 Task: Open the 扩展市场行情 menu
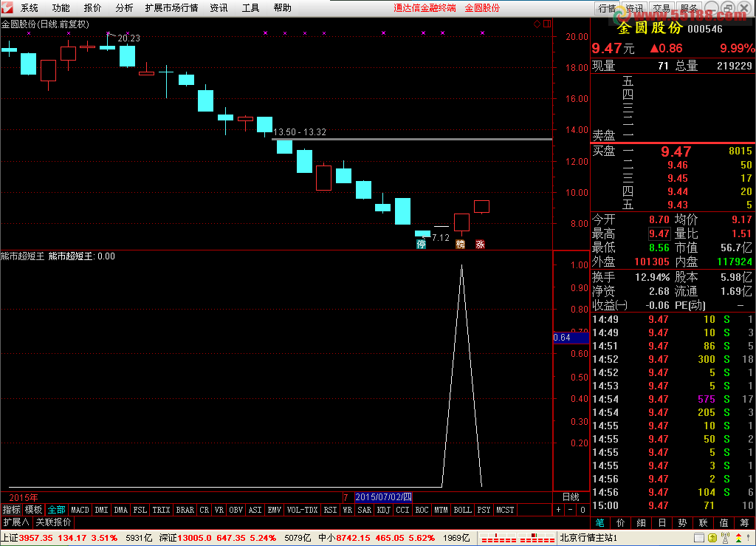click(171, 7)
